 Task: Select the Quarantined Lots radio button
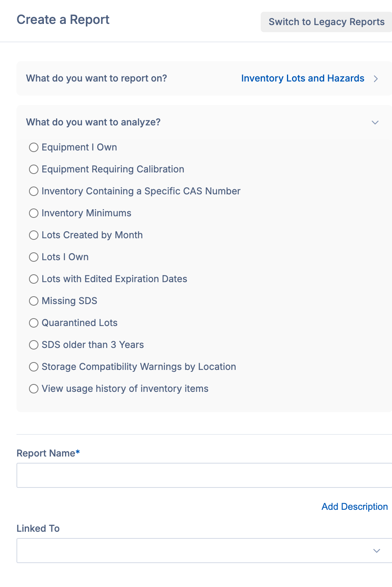[x=34, y=323]
